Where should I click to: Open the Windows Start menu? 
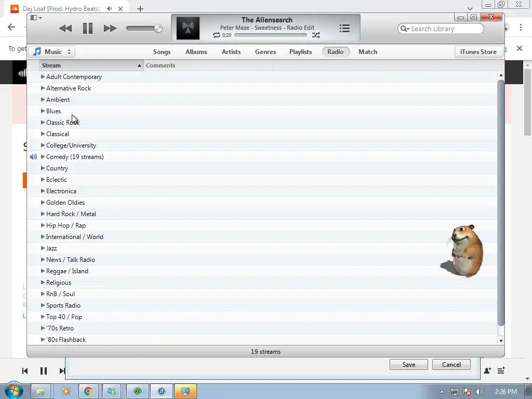(x=14, y=391)
